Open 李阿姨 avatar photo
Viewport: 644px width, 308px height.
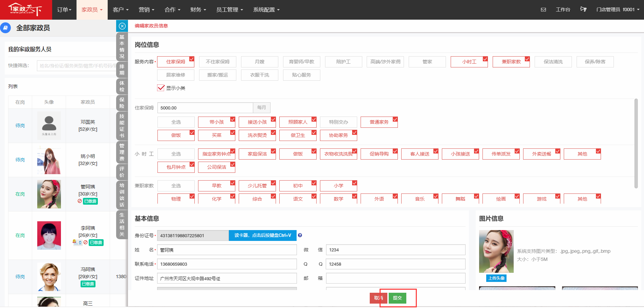point(49,235)
